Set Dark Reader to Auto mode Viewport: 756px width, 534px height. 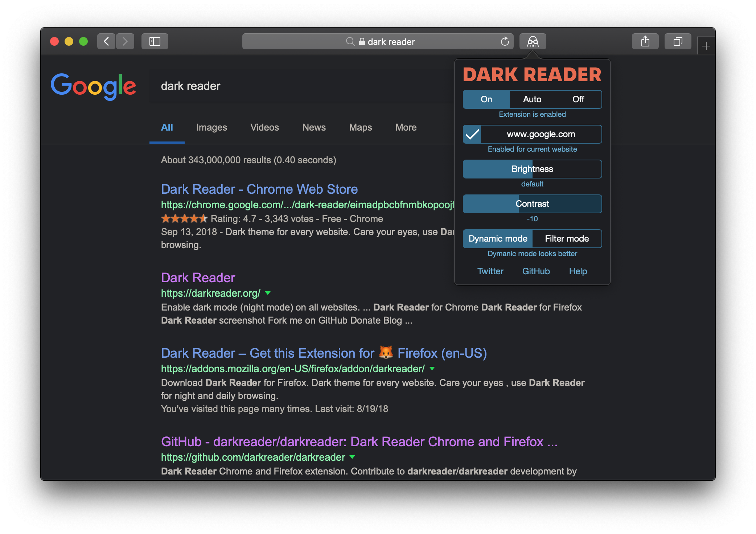click(532, 99)
